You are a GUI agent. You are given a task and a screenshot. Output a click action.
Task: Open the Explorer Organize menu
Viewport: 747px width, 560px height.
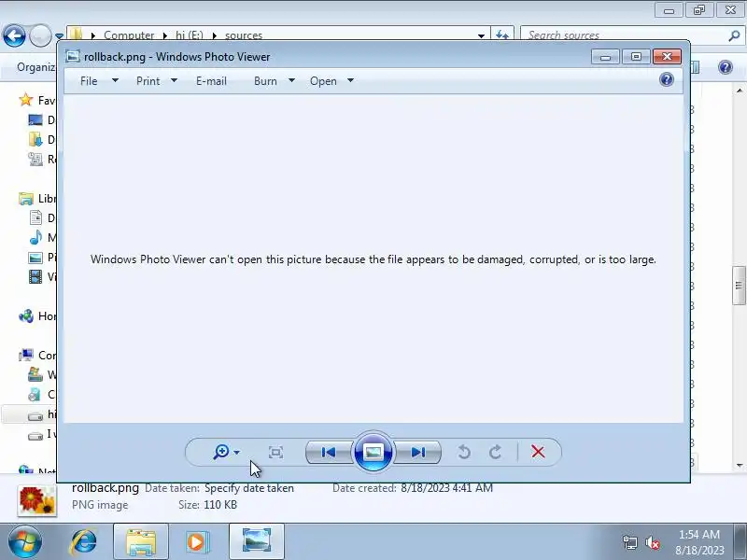click(x=35, y=67)
